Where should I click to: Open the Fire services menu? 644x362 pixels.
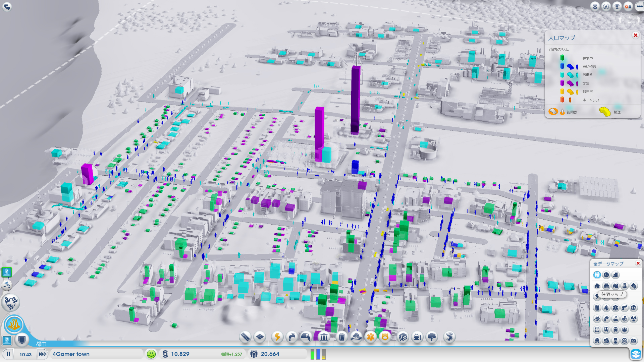(x=356, y=337)
